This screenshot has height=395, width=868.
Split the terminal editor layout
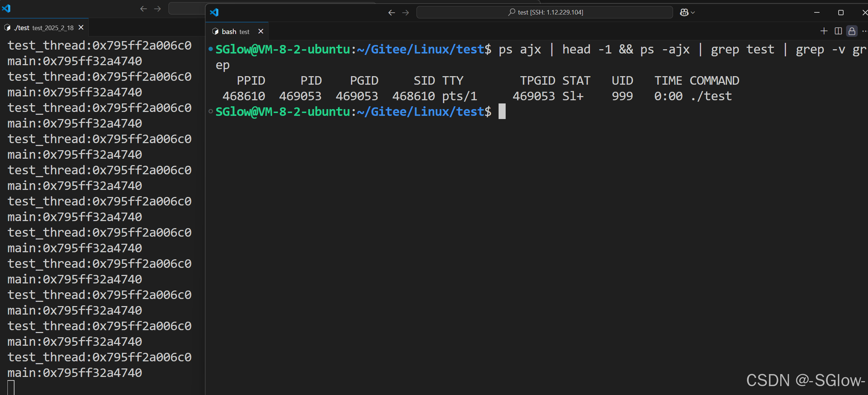pyautogui.click(x=838, y=31)
